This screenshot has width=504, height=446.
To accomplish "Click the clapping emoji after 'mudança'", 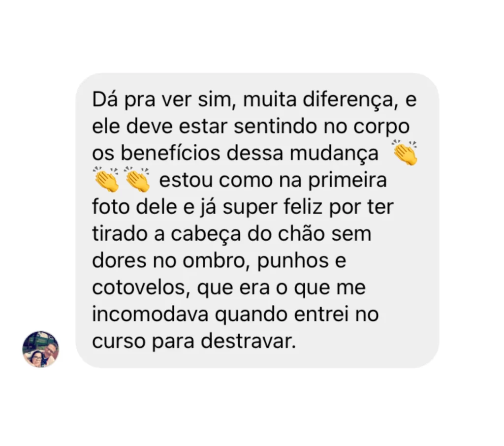I will pyautogui.click(x=405, y=153).
